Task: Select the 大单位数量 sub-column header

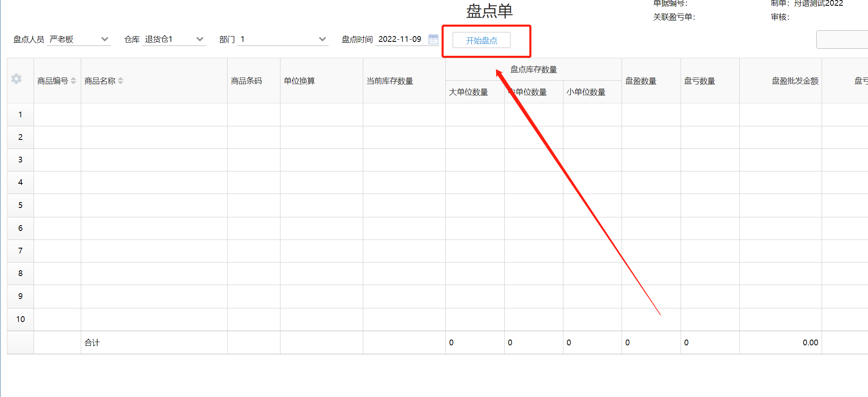Action: click(x=468, y=92)
